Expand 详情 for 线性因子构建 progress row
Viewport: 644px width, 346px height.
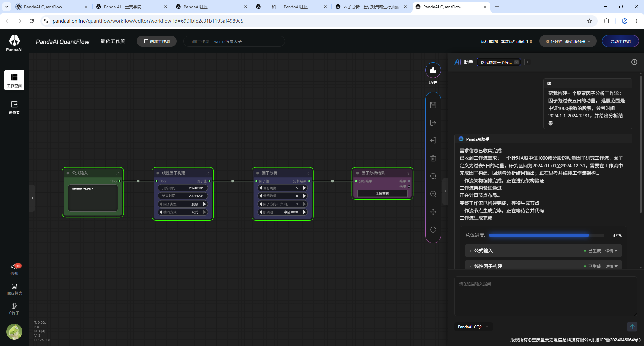pos(611,266)
